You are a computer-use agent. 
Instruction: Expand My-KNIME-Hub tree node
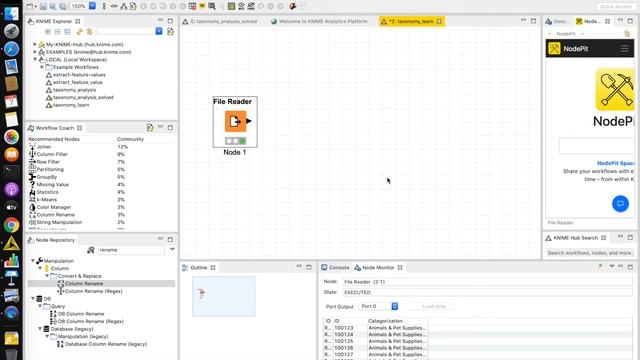point(35,44)
